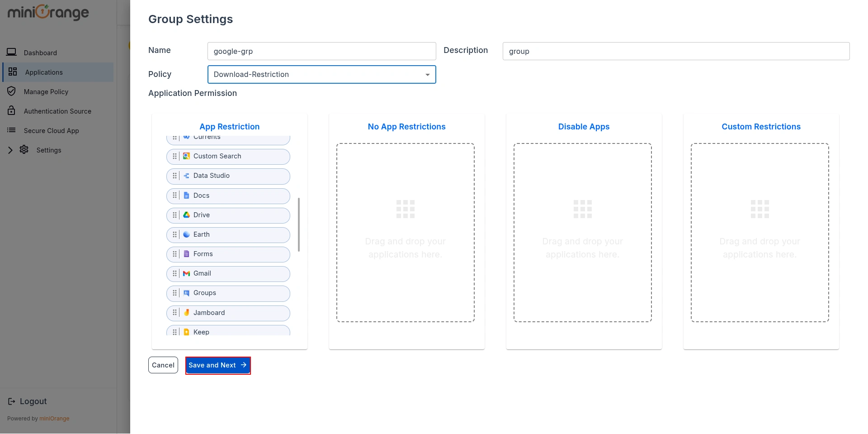Click the Settings gear icon

click(24, 149)
